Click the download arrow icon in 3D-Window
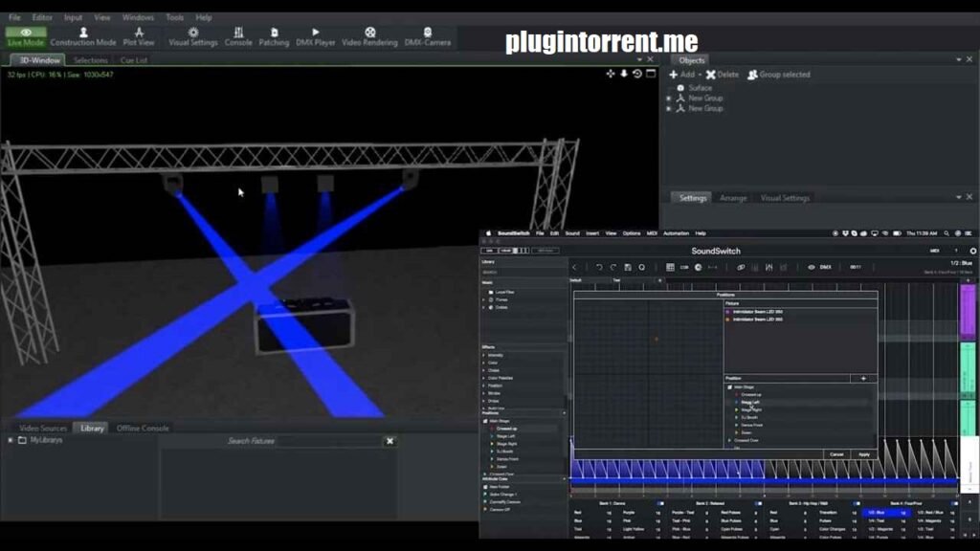The width and height of the screenshot is (980, 551). pos(624,74)
